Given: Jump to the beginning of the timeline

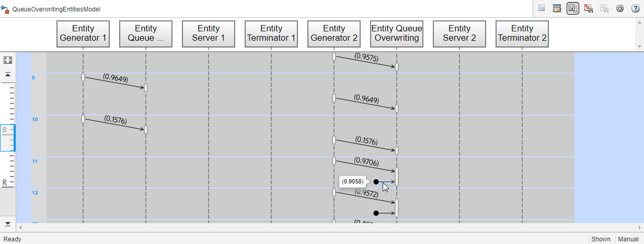Looking at the screenshot, I should (x=8, y=75).
